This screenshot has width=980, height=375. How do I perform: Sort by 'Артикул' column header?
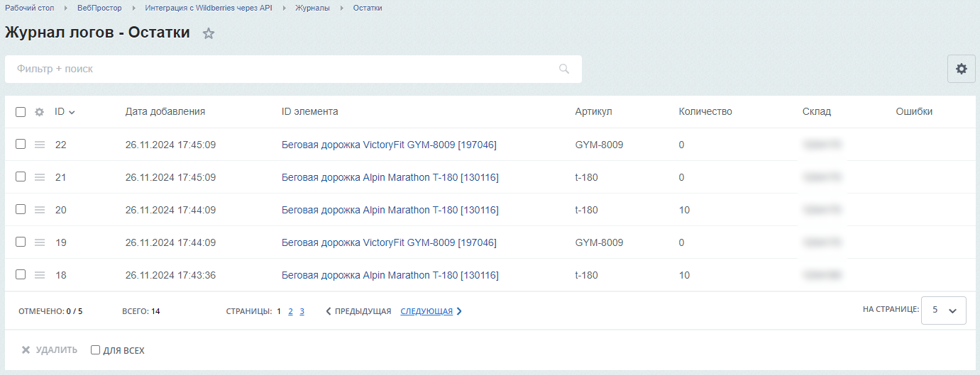point(594,111)
